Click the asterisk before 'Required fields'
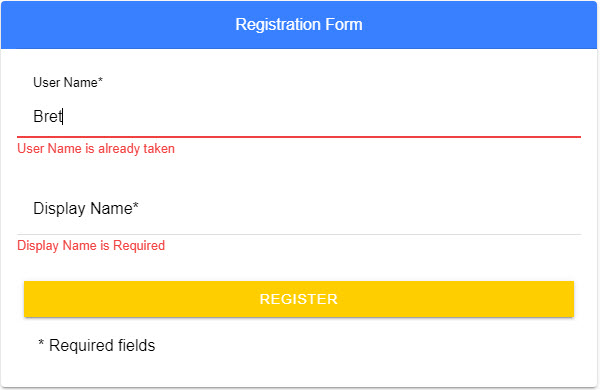Viewport: 600px width, 390px height. pyautogui.click(x=41, y=342)
